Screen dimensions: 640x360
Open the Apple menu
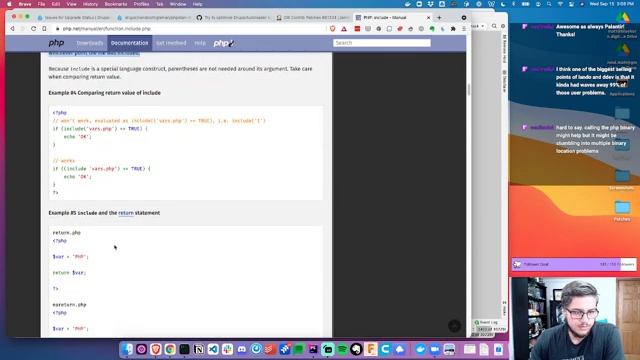point(9,4)
